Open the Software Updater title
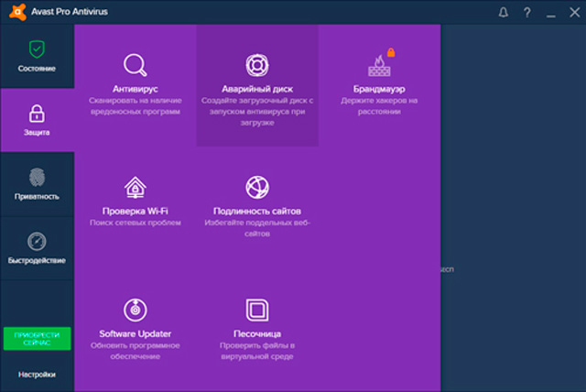This screenshot has height=392, width=586. click(135, 333)
